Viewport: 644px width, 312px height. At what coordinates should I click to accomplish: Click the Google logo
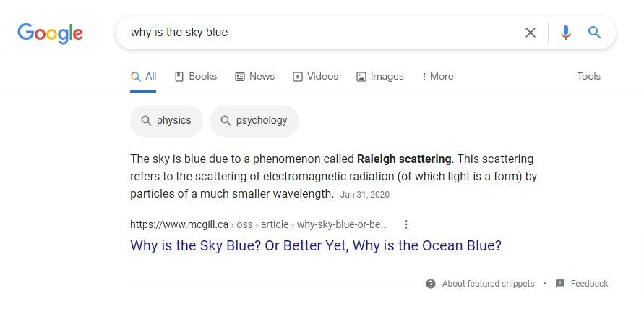point(50,33)
